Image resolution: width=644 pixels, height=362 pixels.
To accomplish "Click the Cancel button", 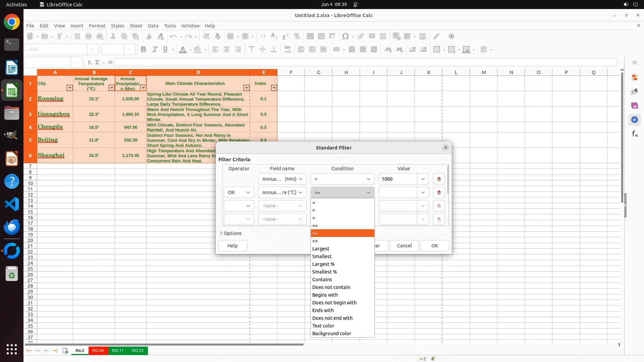I will (404, 246).
